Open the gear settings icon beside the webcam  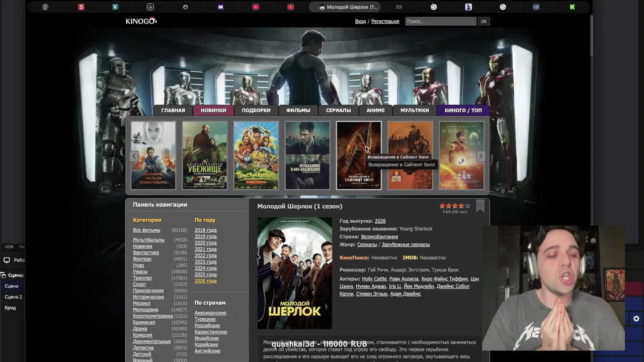(x=636, y=319)
